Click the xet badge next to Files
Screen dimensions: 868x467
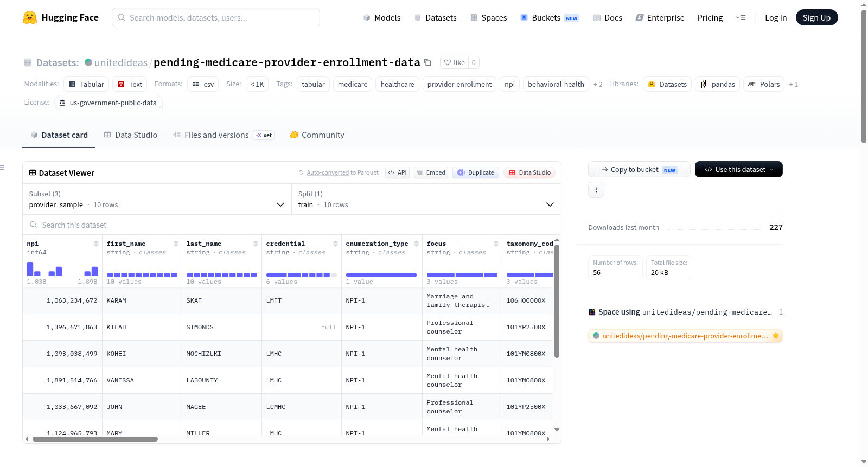pyautogui.click(x=264, y=135)
